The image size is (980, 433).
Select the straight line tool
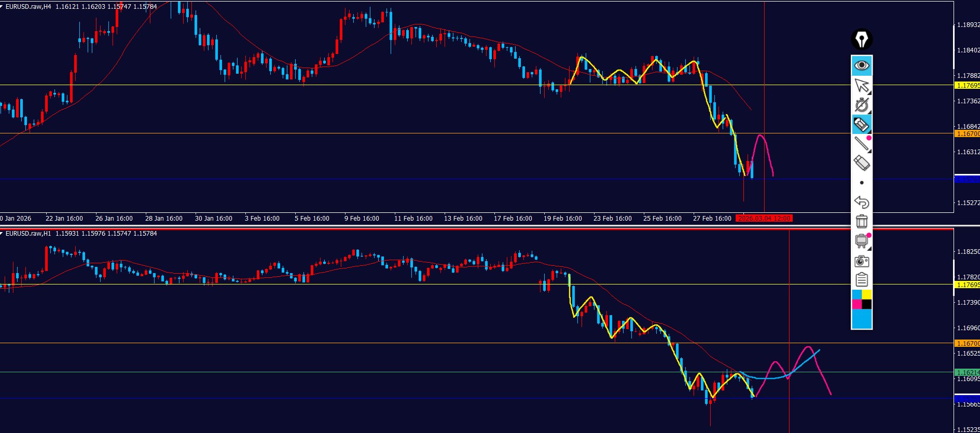pos(862,144)
